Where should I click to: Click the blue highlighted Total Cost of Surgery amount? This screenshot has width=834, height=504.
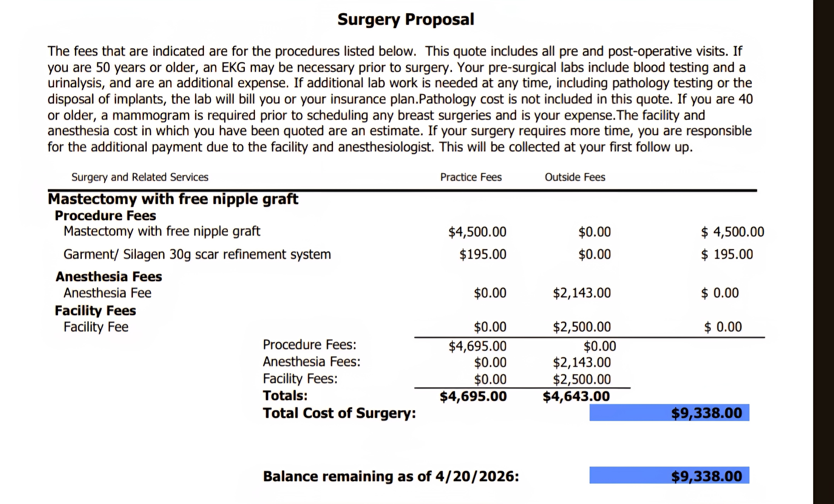coord(706,413)
